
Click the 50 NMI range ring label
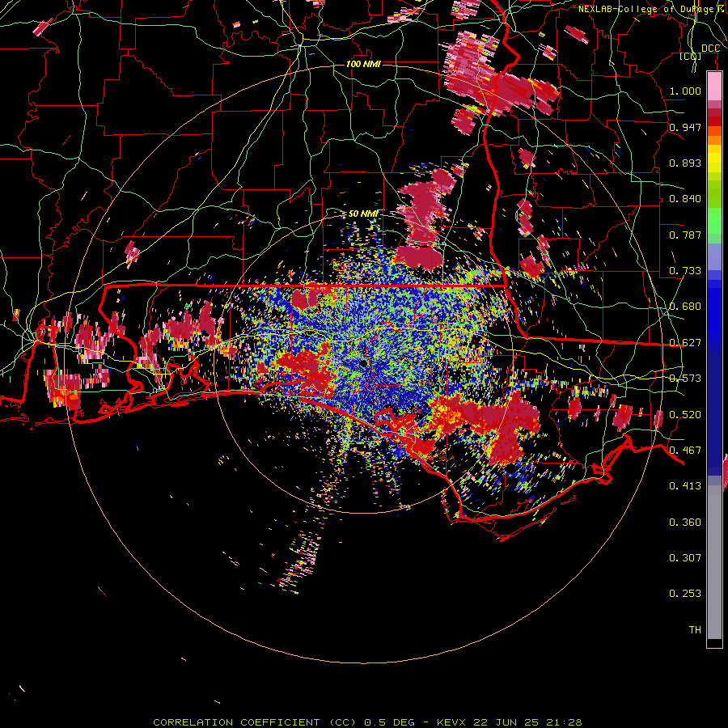pyautogui.click(x=363, y=214)
